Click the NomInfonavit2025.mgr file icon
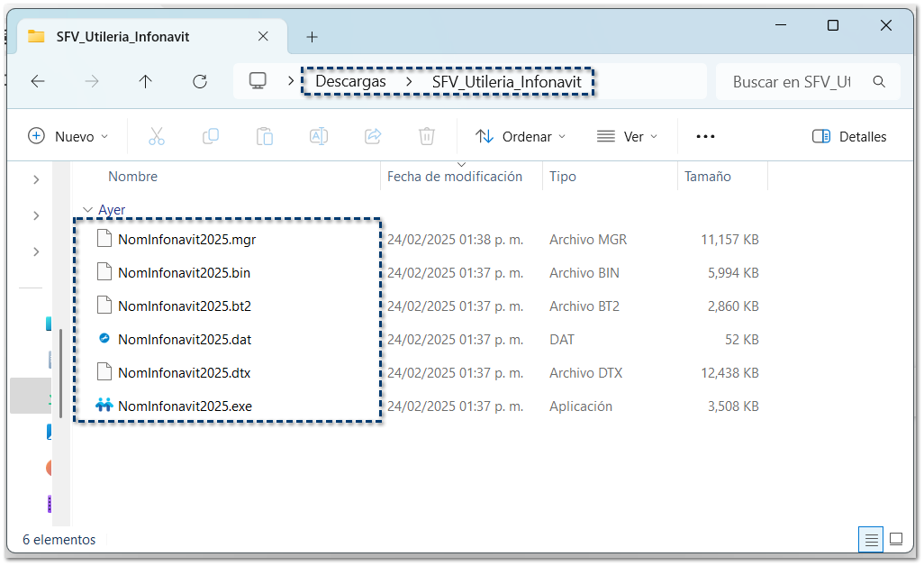 [x=104, y=239]
